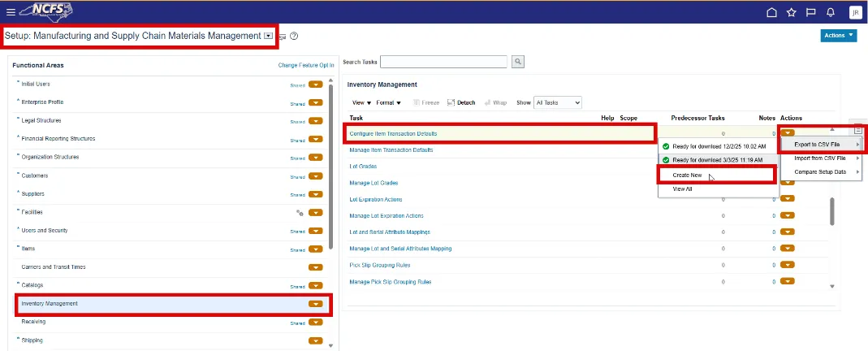Open the Show All Tasks combo box

point(558,102)
